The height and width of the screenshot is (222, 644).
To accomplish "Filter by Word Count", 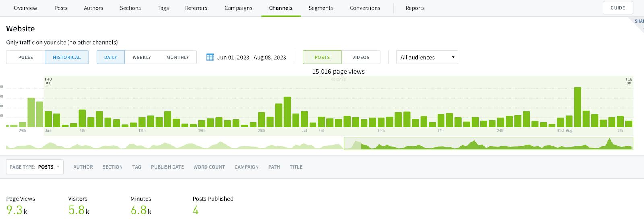I will (x=209, y=167).
